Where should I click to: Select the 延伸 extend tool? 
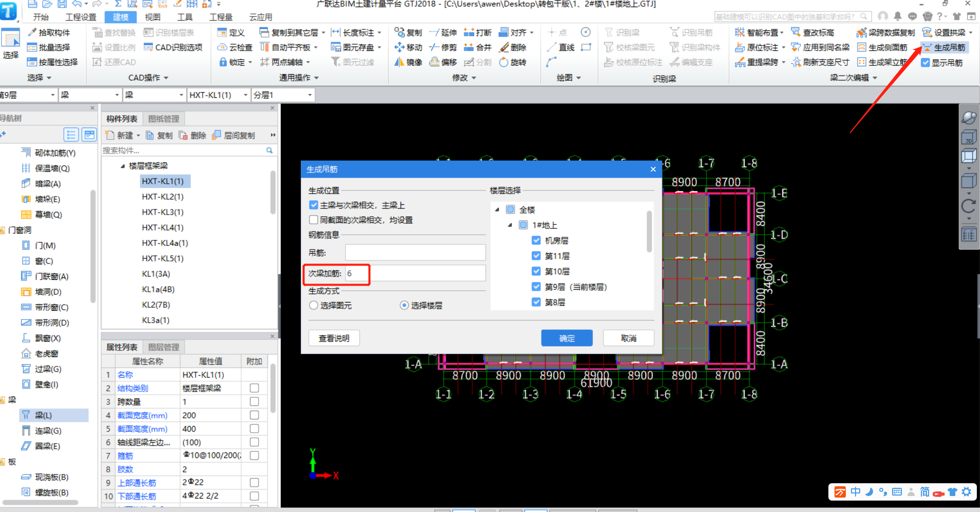click(443, 32)
